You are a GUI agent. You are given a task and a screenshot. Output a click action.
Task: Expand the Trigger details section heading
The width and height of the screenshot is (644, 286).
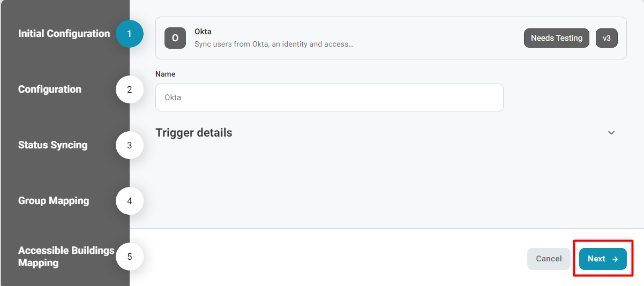tap(194, 132)
